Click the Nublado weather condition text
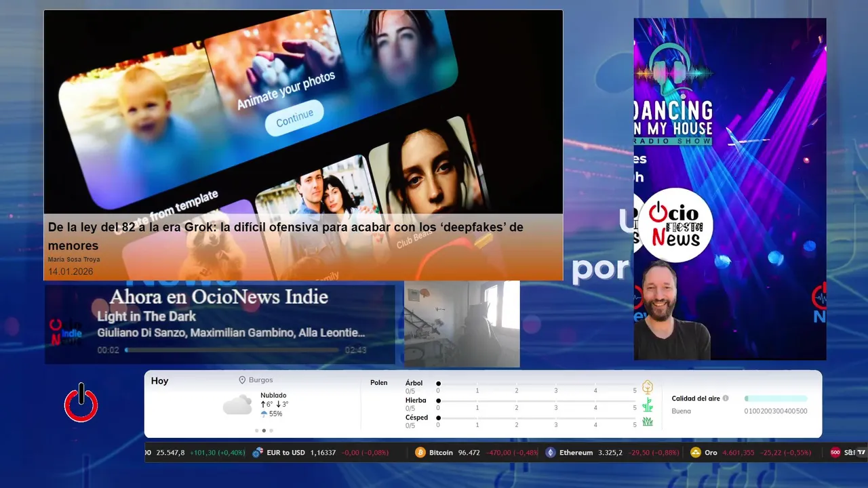Viewport: 868px width, 488px height. click(273, 395)
